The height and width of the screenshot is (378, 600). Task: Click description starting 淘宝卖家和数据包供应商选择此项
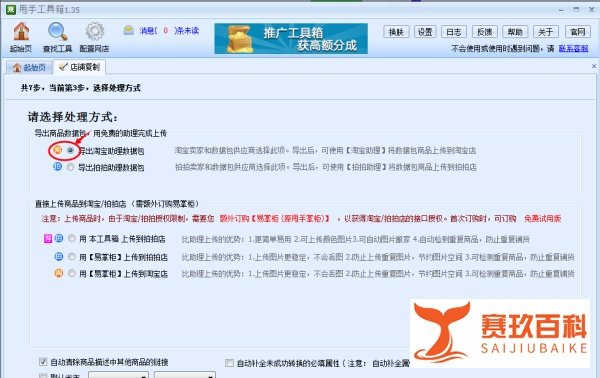click(x=325, y=150)
